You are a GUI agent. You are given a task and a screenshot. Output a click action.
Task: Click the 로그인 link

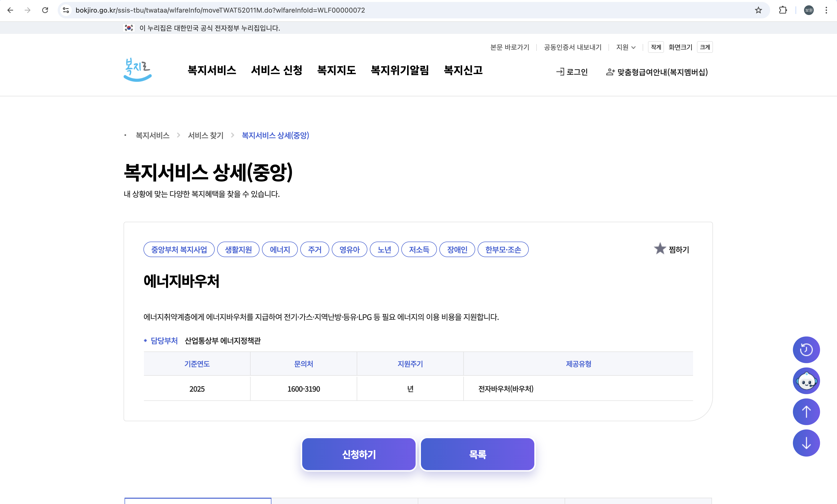point(572,72)
